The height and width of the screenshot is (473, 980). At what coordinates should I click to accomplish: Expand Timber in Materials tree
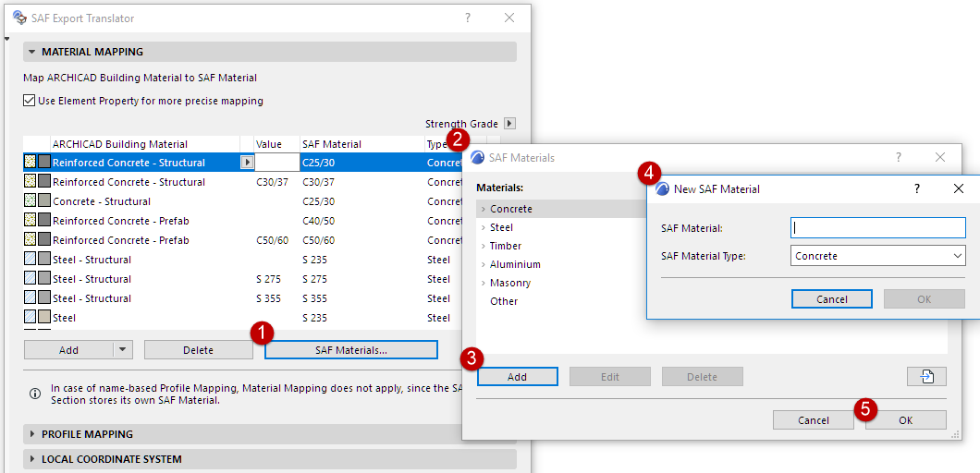484,246
